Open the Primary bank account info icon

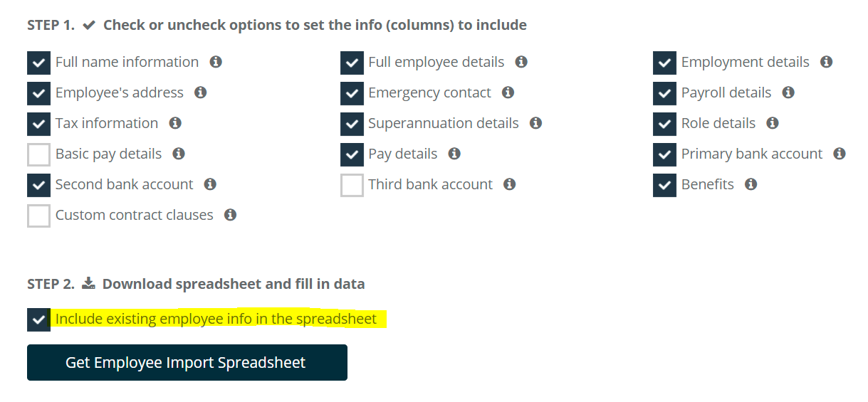pyautogui.click(x=840, y=154)
